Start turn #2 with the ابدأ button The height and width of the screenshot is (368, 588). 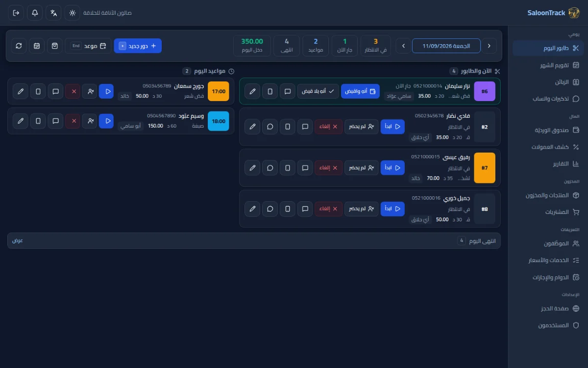392,127
